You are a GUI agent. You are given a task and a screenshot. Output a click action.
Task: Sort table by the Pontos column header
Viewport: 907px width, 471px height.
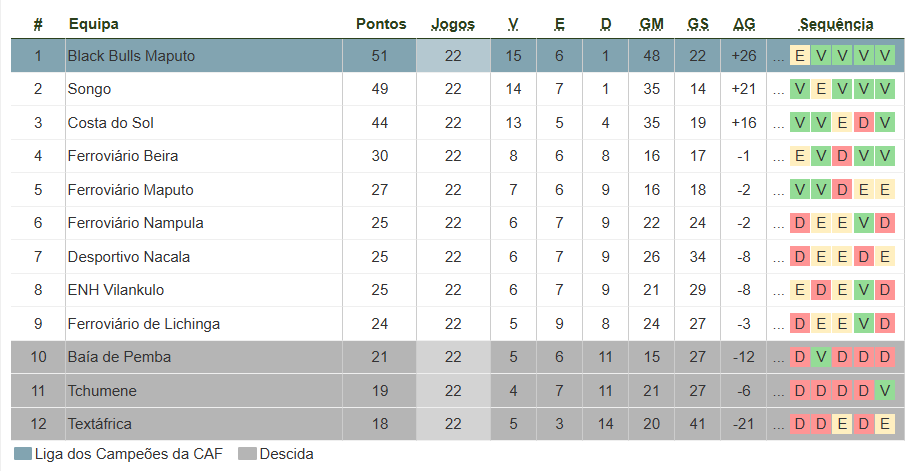(x=381, y=24)
